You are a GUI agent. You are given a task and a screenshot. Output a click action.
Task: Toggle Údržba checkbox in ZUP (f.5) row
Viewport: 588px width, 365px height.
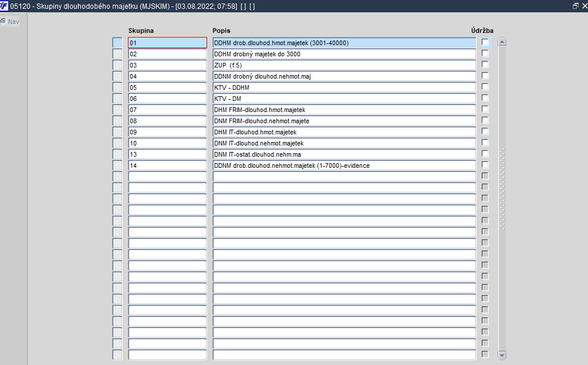(x=485, y=65)
